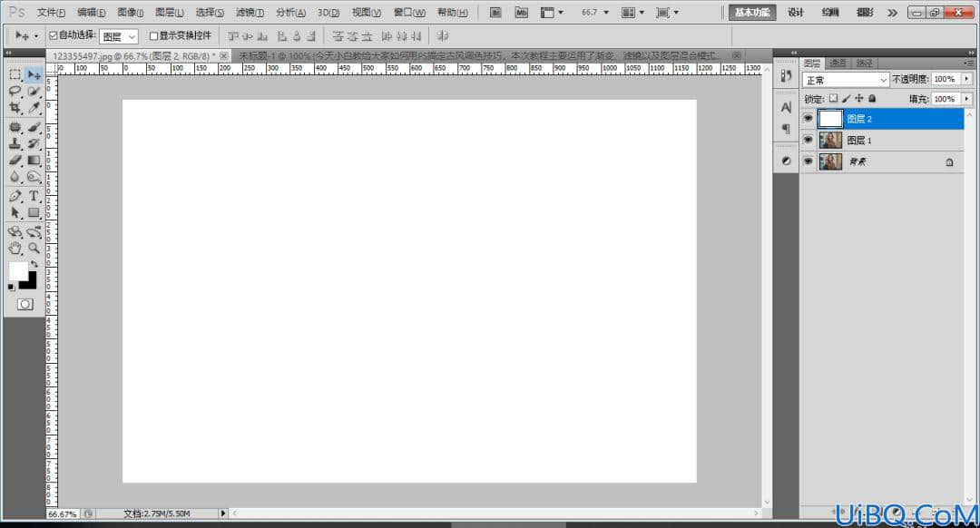Select the Spot Healing Brush tool

point(15,128)
